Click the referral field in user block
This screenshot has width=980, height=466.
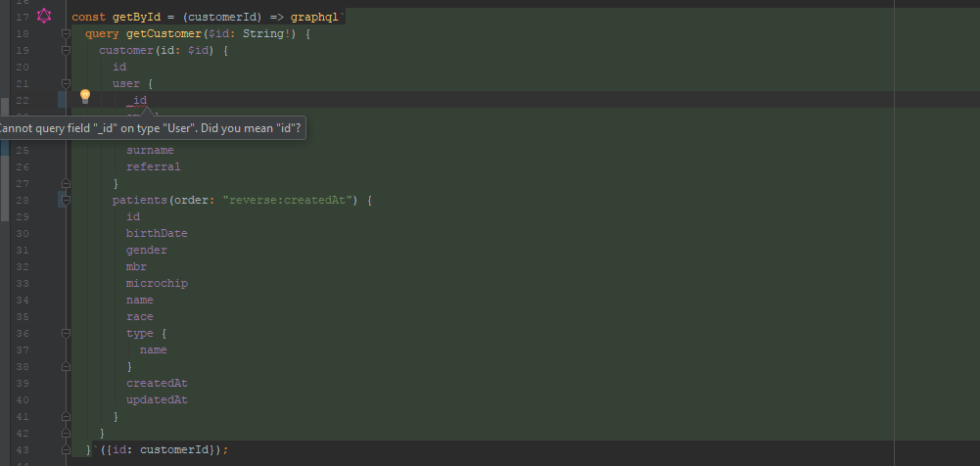coord(153,166)
